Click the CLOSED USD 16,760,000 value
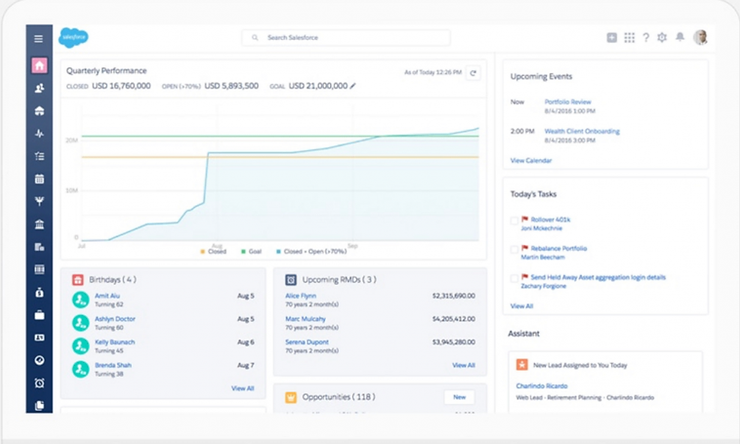 tap(121, 86)
